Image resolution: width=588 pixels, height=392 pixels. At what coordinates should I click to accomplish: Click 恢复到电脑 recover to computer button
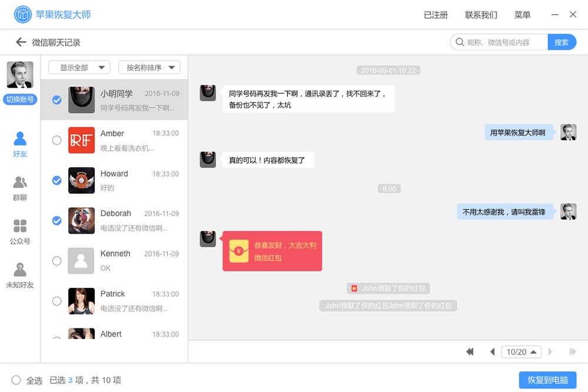pyautogui.click(x=547, y=380)
